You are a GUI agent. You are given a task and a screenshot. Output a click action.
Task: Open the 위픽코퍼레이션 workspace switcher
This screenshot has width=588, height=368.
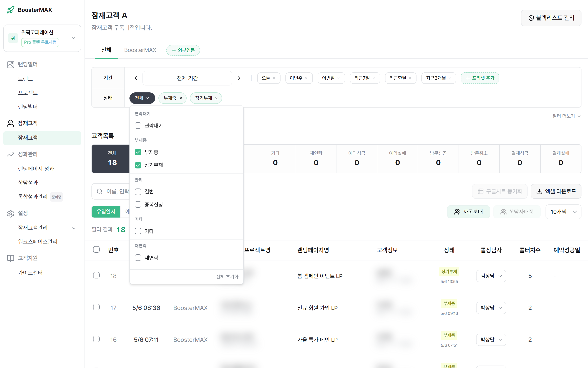coord(42,38)
